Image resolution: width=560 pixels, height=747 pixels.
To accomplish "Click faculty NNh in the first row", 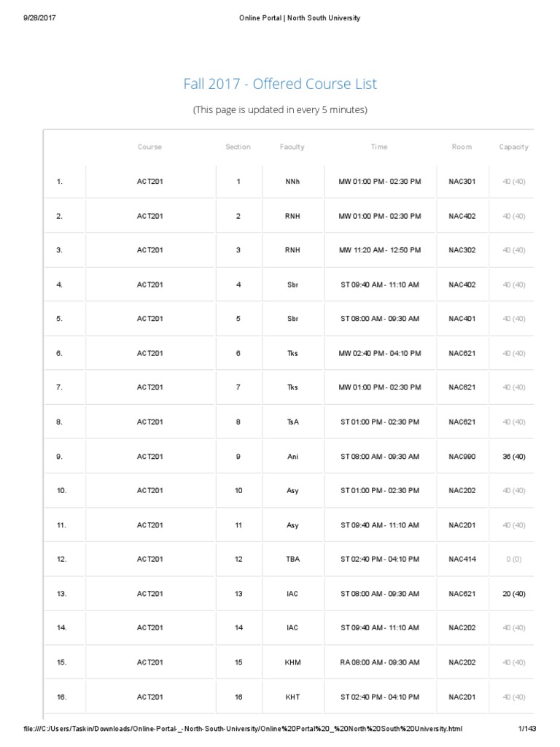I will tap(292, 182).
